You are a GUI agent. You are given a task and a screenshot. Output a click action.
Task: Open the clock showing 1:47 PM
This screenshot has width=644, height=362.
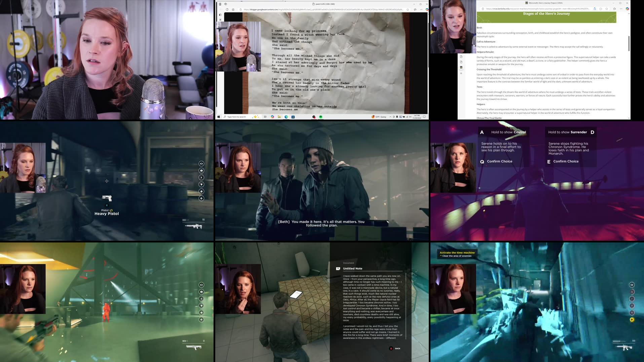click(417, 117)
